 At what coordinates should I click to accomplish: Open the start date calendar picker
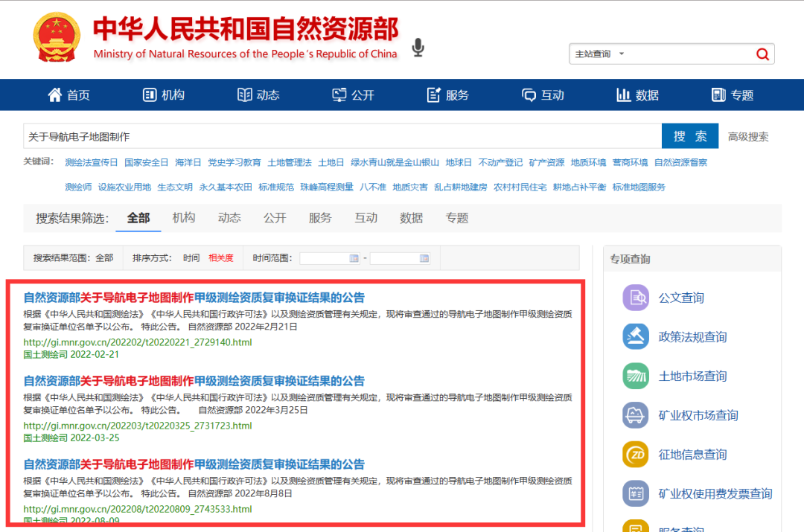click(354, 258)
